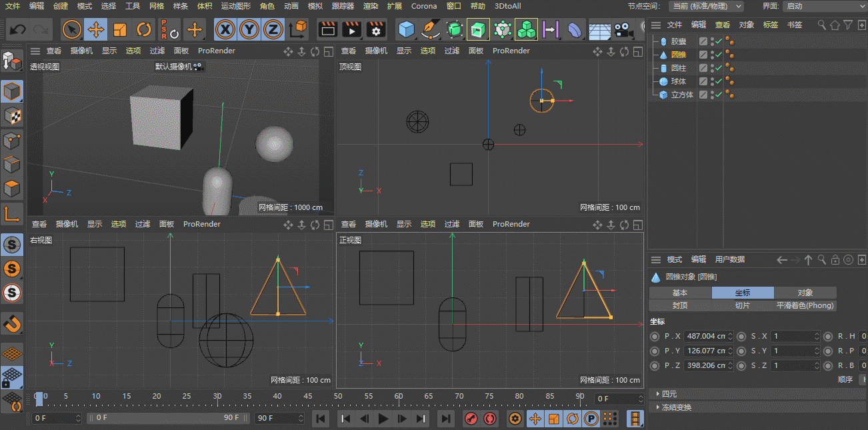The height and width of the screenshot is (430, 868).
Task: Choose the Scale tool in top toolbar
Action: tap(120, 29)
